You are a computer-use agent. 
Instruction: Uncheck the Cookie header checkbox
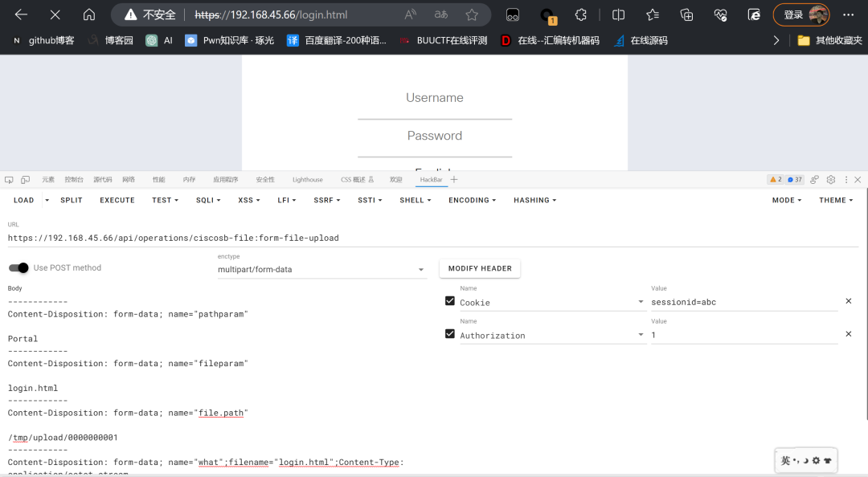coord(450,301)
